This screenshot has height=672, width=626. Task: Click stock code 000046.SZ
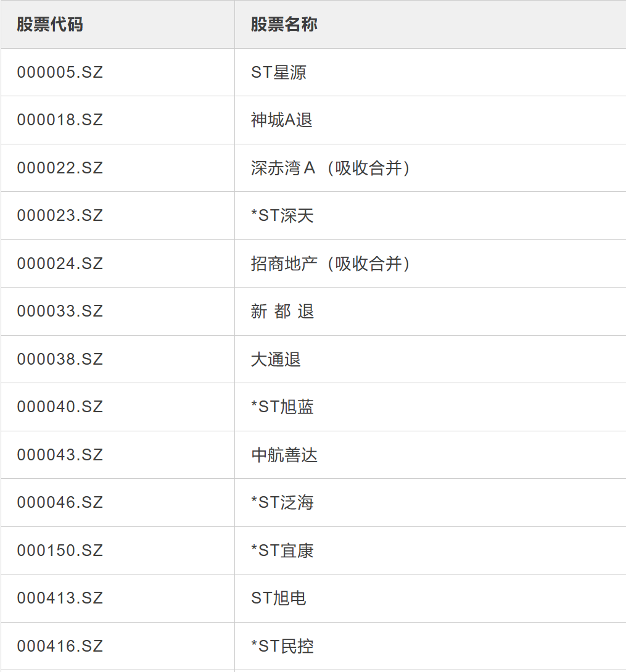(x=60, y=502)
